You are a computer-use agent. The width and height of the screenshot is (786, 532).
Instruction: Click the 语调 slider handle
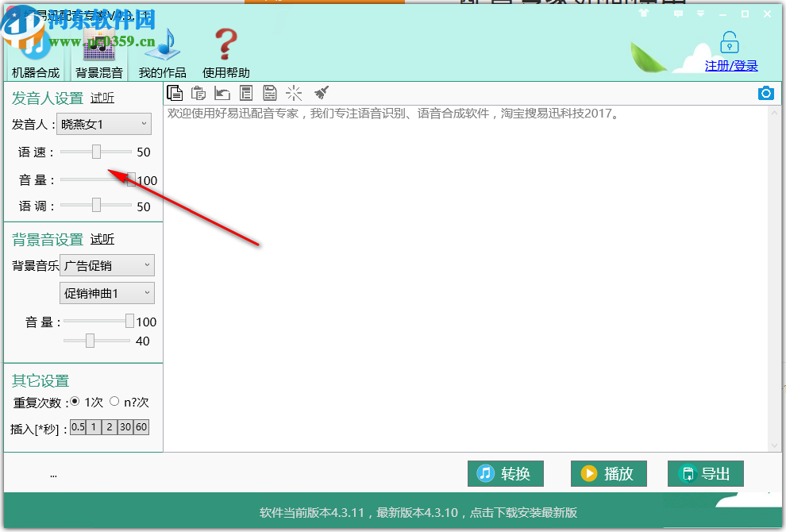96,205
